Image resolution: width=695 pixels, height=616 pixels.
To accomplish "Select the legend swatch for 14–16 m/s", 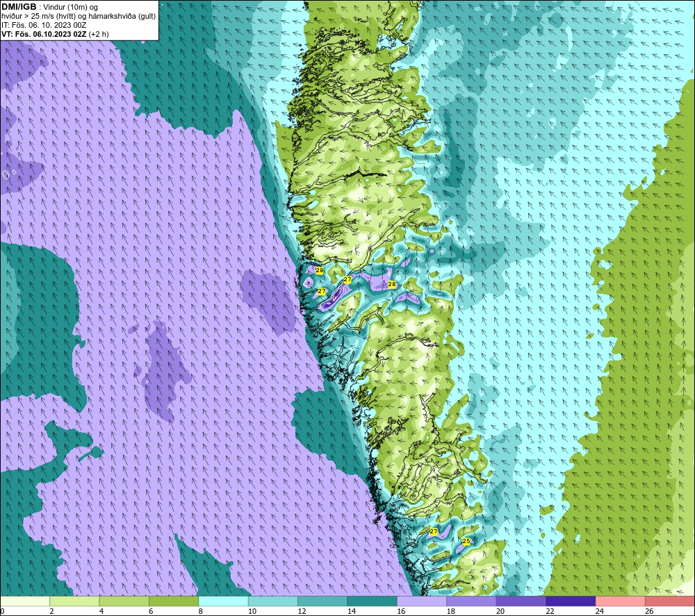I will 373,601.
